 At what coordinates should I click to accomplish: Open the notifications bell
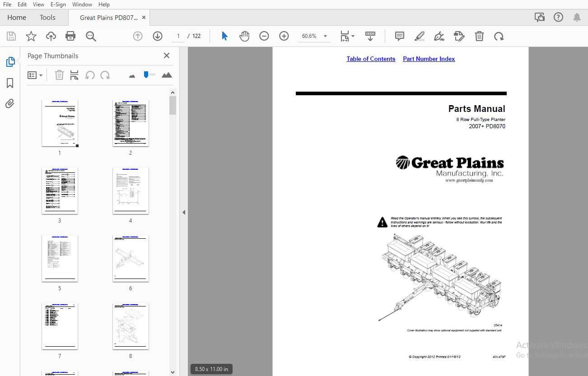coord(577,17)
